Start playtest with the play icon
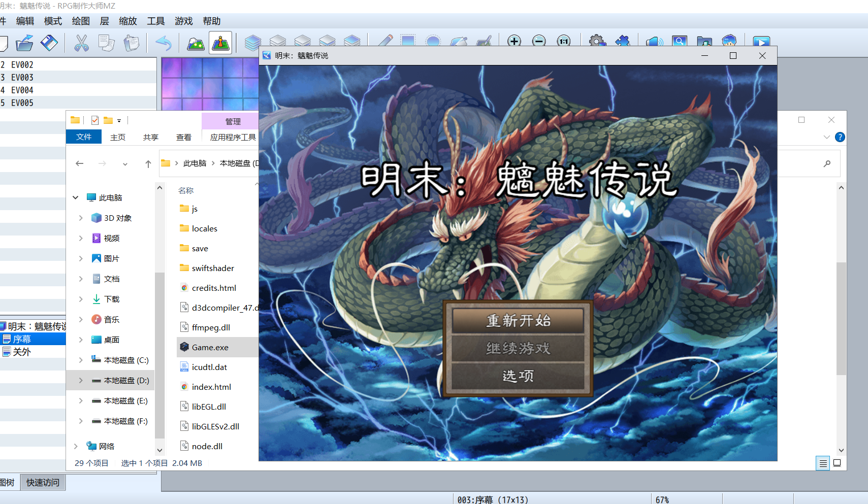868x504 pixels. (x=761, y=41)
